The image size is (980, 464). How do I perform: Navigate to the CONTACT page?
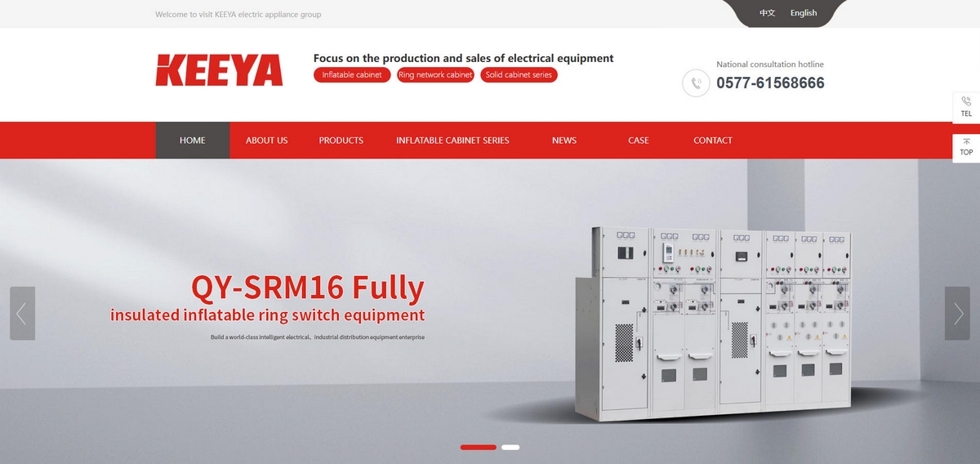tap(712, 141)
